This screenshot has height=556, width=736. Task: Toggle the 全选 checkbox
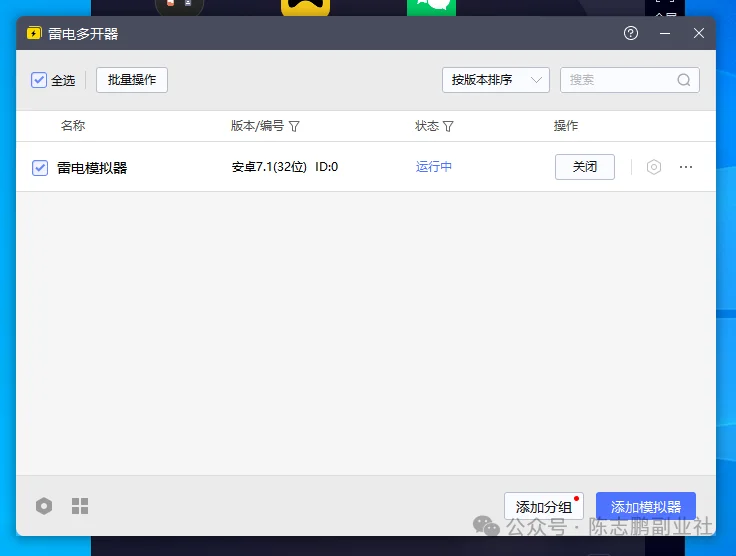(39, 80)
